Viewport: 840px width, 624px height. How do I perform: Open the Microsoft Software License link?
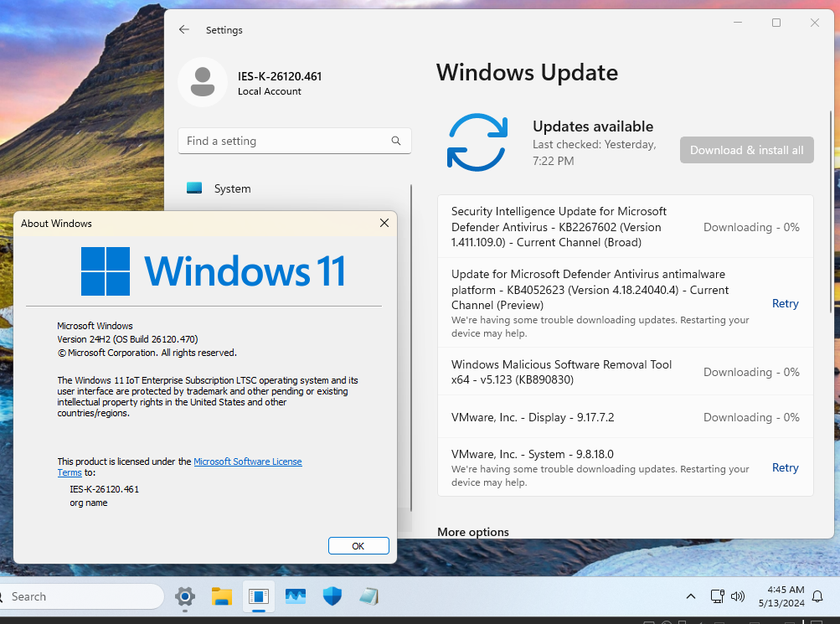click(x=248, y=462)
